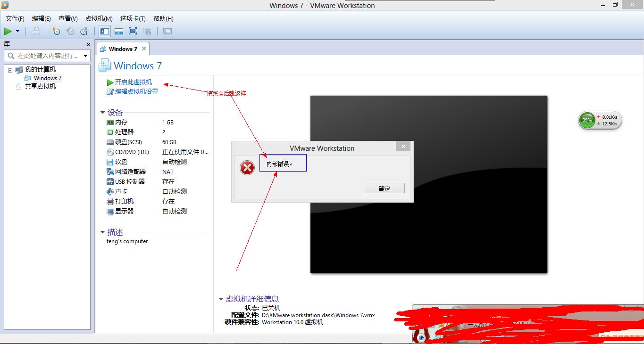Take a snapshot using the clock-star icon

click(x=56, y=31)
